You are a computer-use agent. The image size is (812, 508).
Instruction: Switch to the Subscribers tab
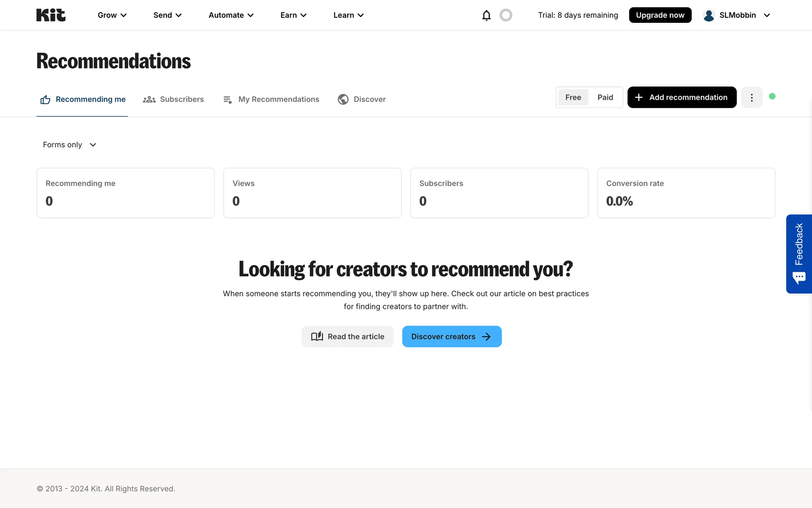(x=173, y=99)
